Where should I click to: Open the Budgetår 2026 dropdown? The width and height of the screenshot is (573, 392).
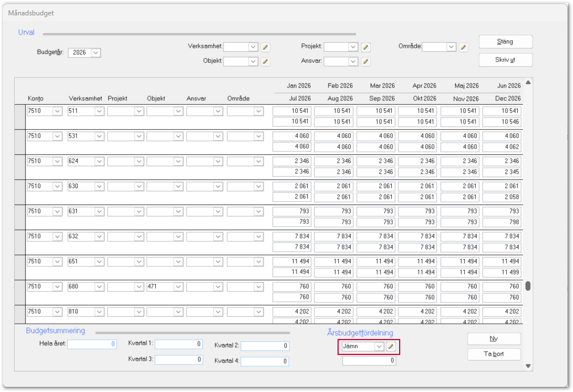tap(95, 52)
